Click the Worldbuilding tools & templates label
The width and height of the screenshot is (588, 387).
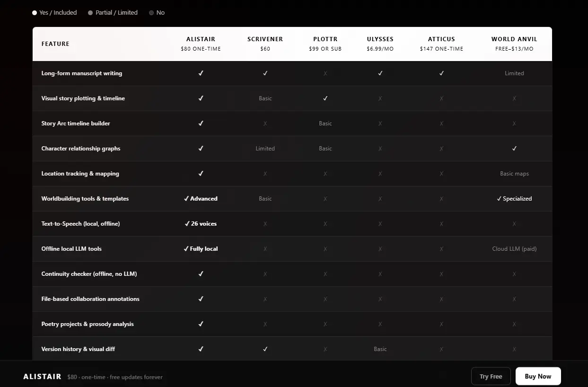(85, 199)
